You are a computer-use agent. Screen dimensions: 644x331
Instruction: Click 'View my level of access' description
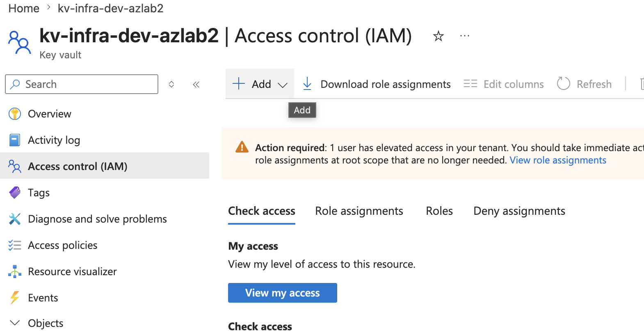point(322,264)
